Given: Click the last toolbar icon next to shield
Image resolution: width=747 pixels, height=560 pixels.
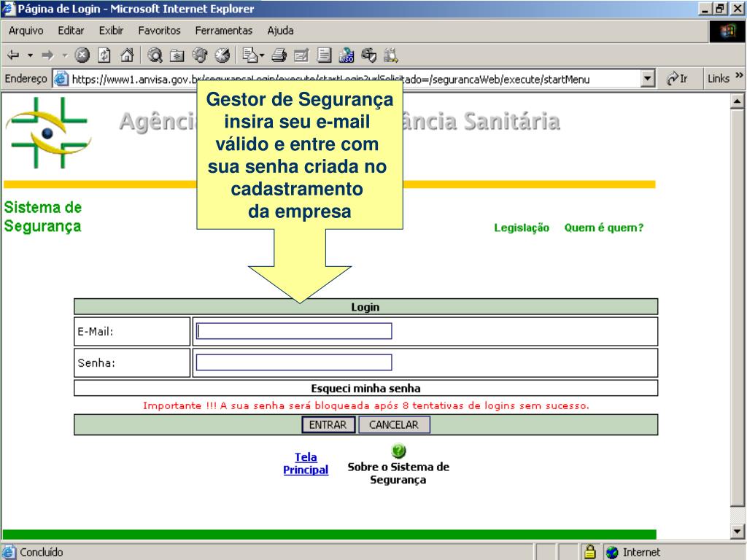Looking at the screenshot, I should click(391, 55).
